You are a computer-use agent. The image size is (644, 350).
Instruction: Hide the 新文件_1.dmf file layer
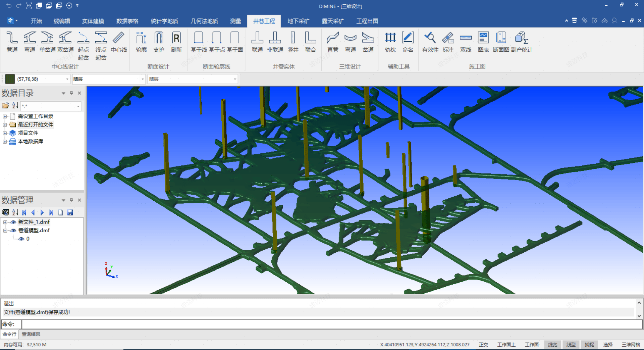13,222
